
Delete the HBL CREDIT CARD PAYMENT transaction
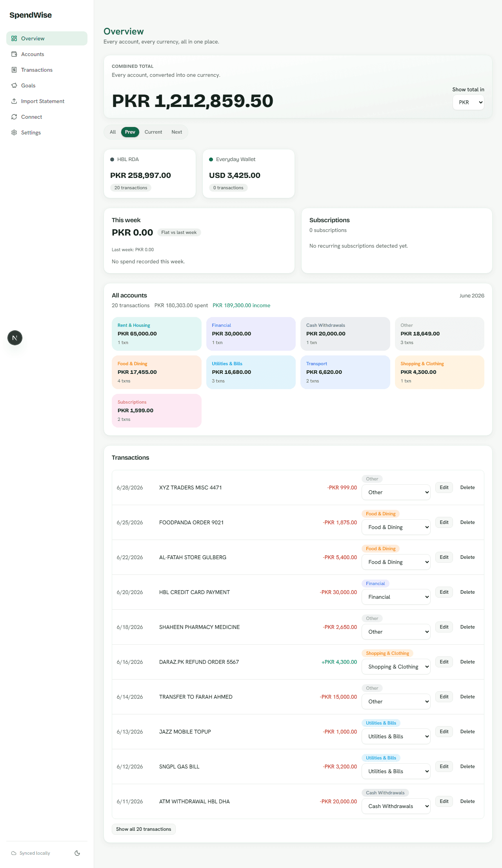pos(467,592)
